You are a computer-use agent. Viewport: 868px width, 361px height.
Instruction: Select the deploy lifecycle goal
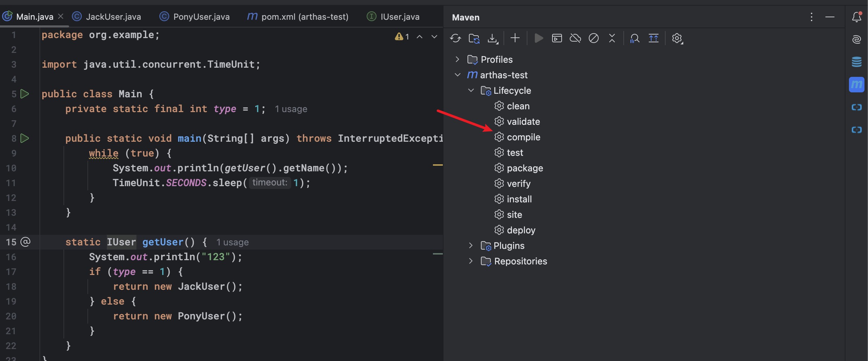515,230
